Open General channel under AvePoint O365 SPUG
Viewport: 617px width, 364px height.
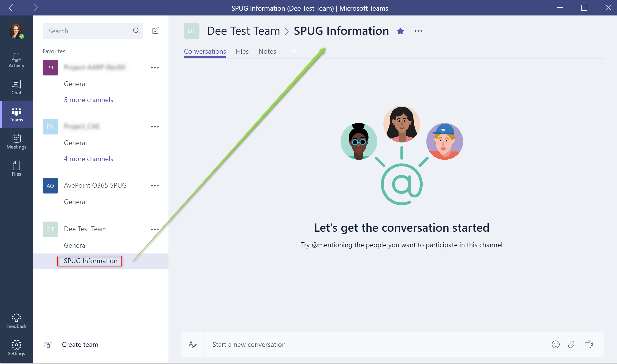[x=75, y=202]
